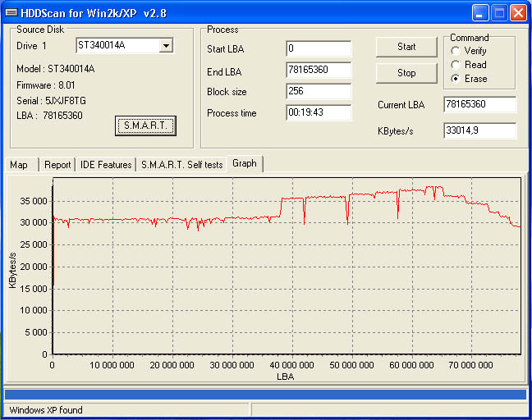
Task: Select the Graph tab
Action: (245, 163)
